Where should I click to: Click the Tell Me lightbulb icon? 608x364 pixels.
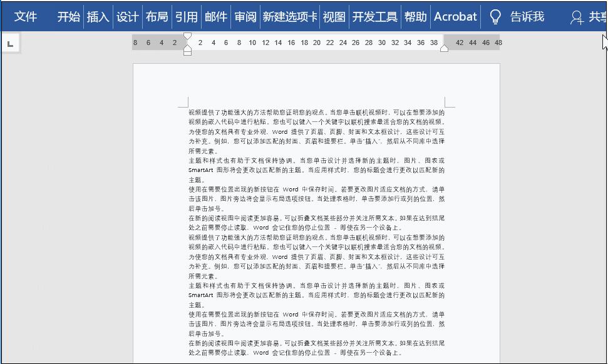(x=495, y=17)
